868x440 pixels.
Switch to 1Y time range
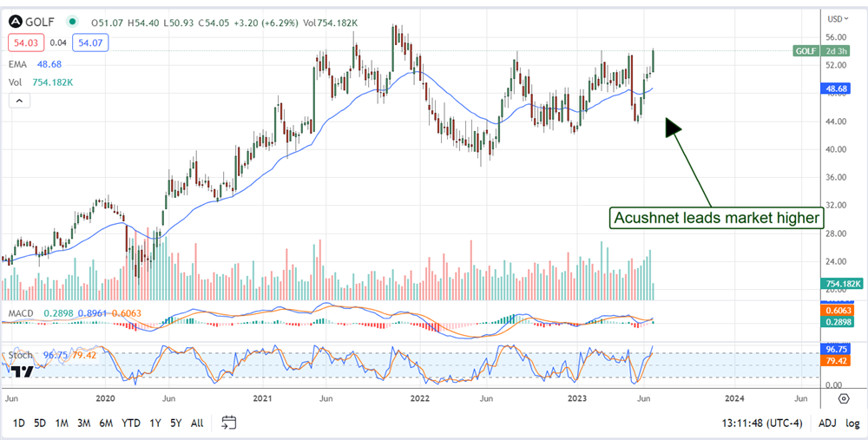click(155, 424)
